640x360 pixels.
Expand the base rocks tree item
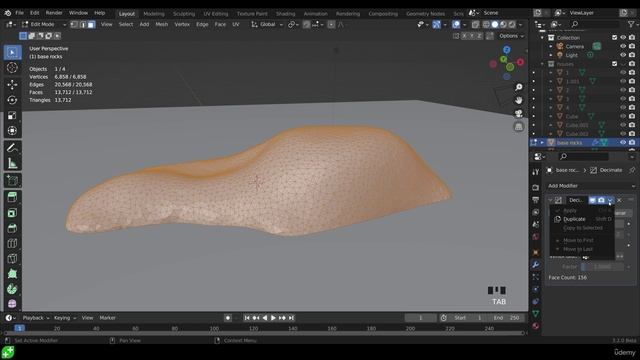(x=542, y=142)
